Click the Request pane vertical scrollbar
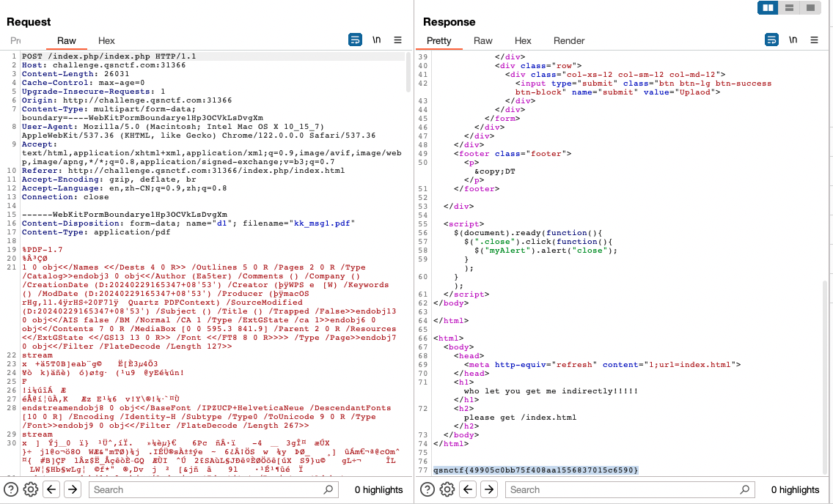The height and width of the screenshot is (504, 833). pos(408,73)
